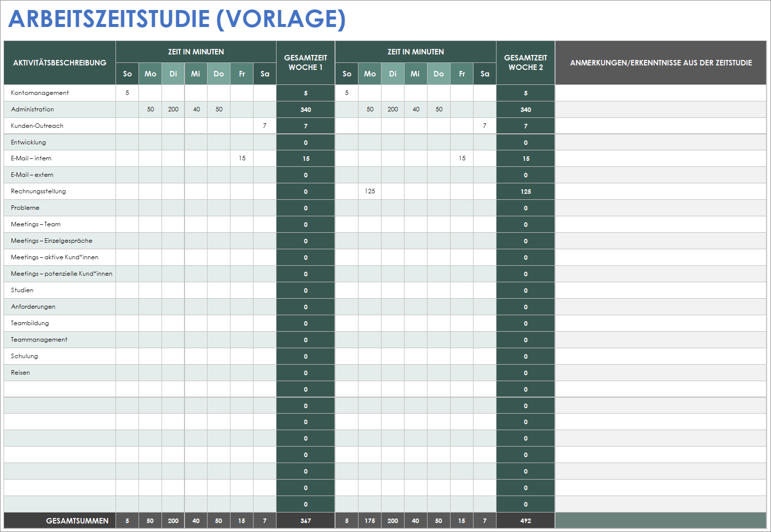This screenshot has height=532, width=771.
Task: Click the week 2 'Mo' day header
Action: 370,74
